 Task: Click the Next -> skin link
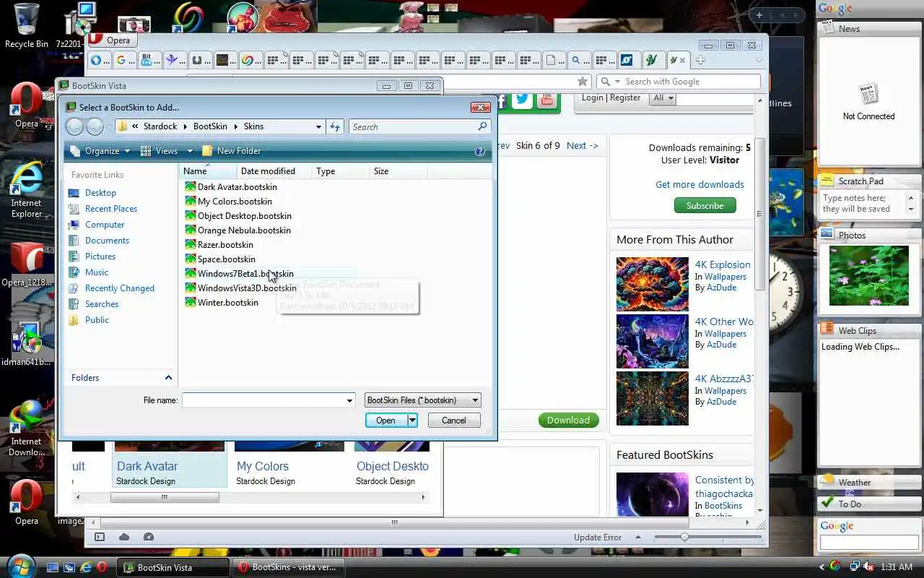[582, 145]
